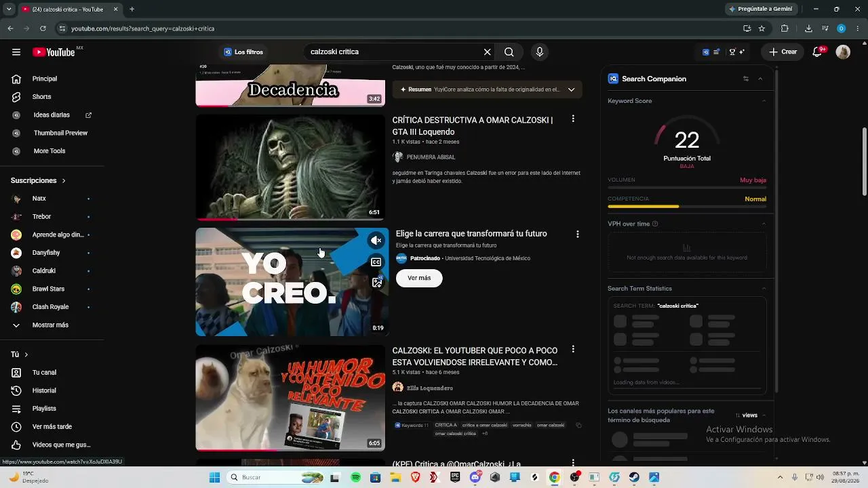868x488 pixels.
Task: Open the Windows Start menu
Action: point(214,477)
